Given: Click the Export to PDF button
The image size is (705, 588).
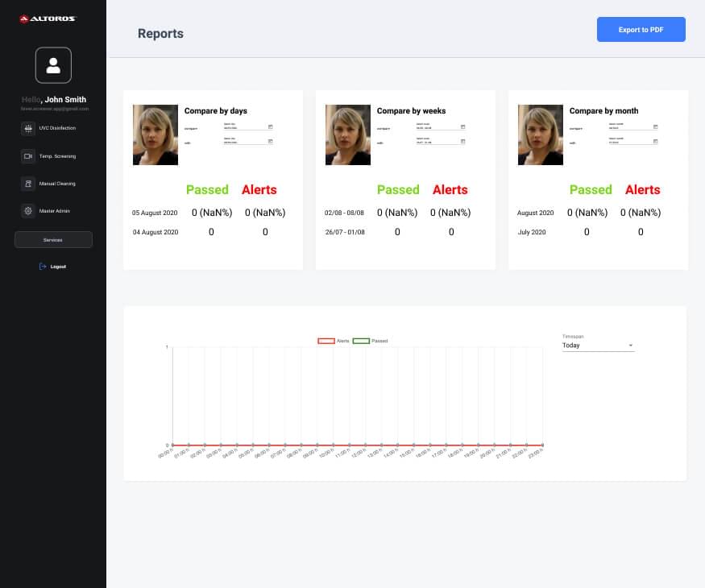Looking at the screenshot, I should click(x=641, y=30).
